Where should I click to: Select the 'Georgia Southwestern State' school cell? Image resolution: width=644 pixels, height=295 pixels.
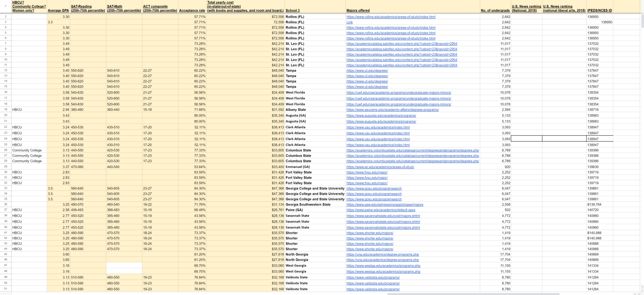(x=315, y=205)
